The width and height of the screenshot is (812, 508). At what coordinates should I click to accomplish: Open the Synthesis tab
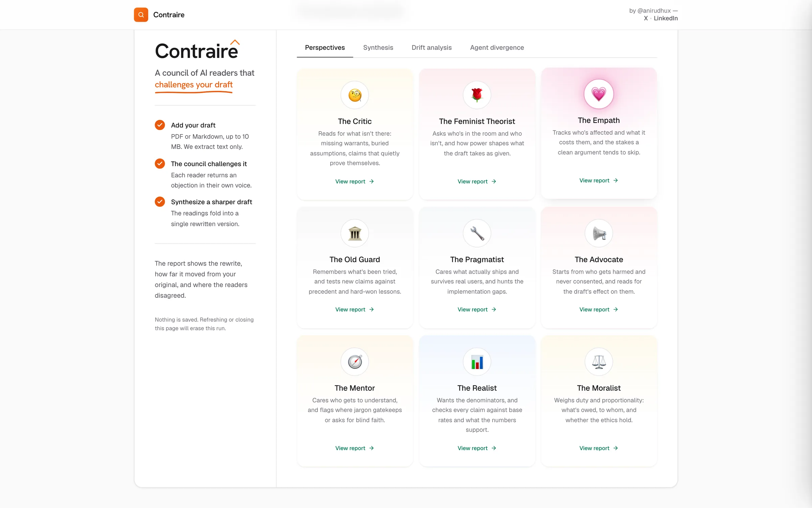tap(378, 47)
